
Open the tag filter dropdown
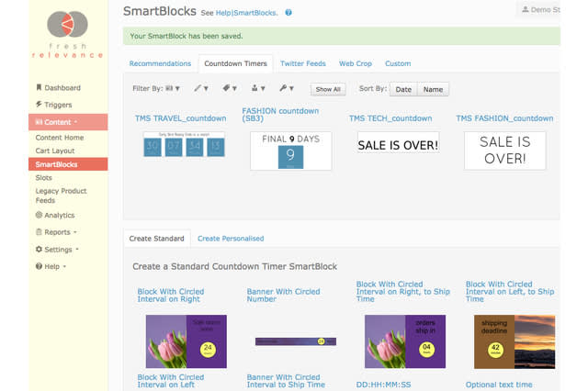[x=230, y=89]
